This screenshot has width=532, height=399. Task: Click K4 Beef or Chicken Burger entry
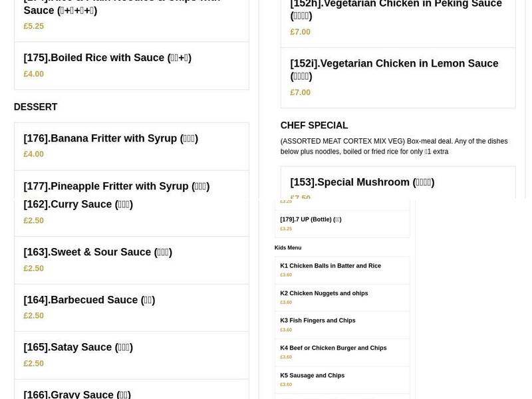pyautogui.click(x=333, y=347)
